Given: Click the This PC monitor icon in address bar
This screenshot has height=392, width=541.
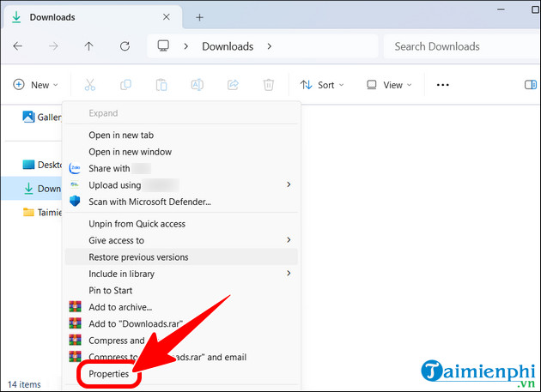Looking at the screenshot, I should pos(163,45).
